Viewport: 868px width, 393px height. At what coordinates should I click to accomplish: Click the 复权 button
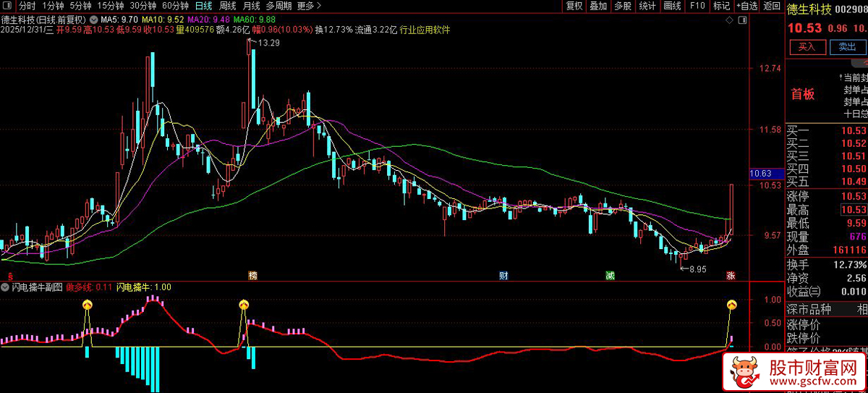[x=574, y=6]
